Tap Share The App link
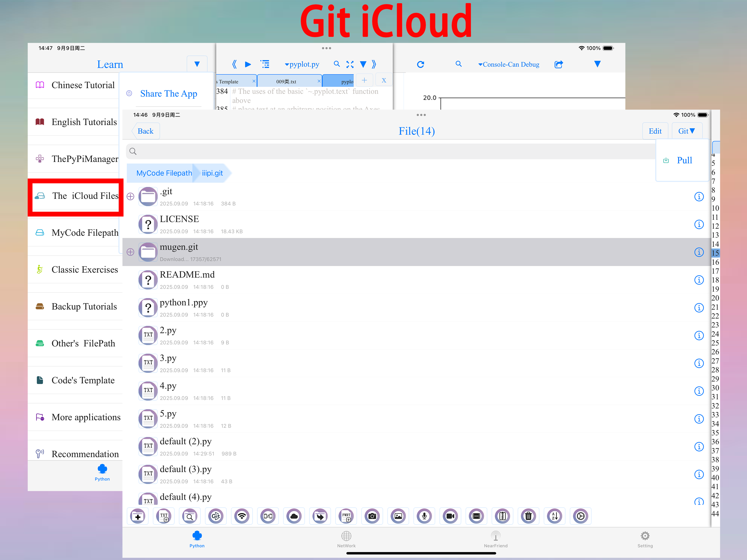Screen dimensions: 747x560 [169, 94]
